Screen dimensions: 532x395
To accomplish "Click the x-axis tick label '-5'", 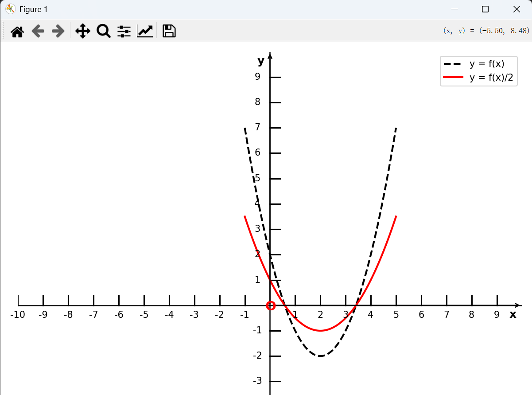I will (x=144, y=315).
